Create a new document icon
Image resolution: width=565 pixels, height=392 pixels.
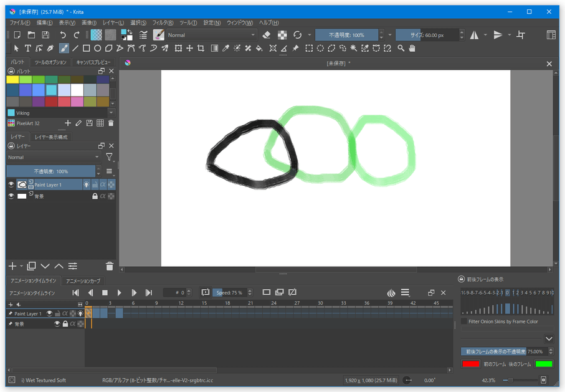17,35
